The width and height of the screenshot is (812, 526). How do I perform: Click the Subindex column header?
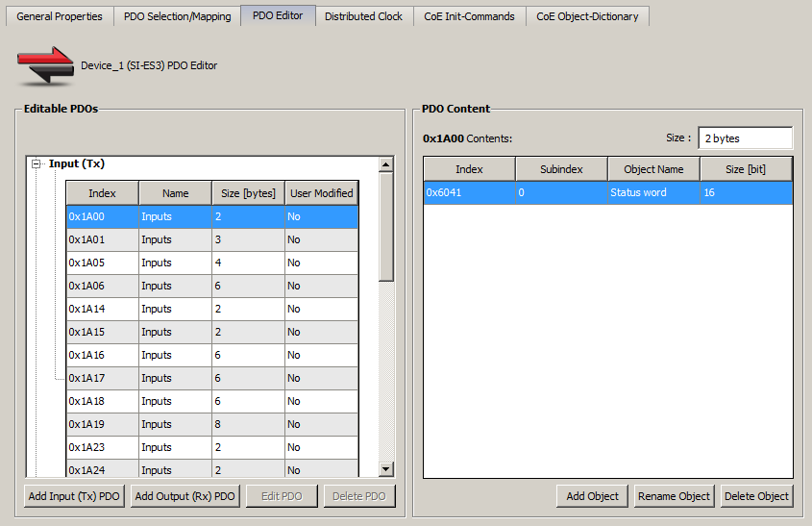tap(561, 169)
